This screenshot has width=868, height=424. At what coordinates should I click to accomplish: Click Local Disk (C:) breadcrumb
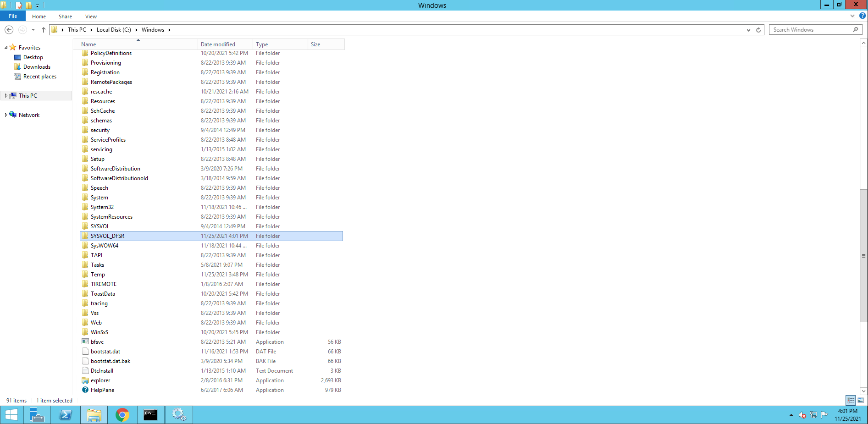point(114,30)
